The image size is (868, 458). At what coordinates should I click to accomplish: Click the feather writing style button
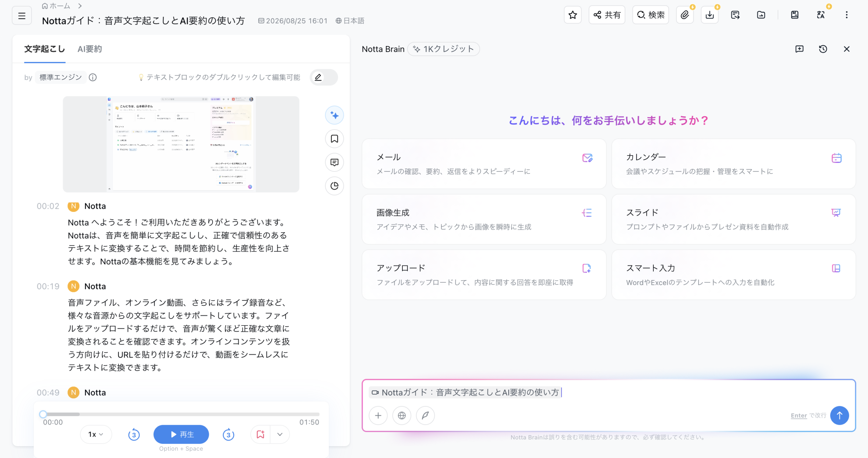(425, 415)
